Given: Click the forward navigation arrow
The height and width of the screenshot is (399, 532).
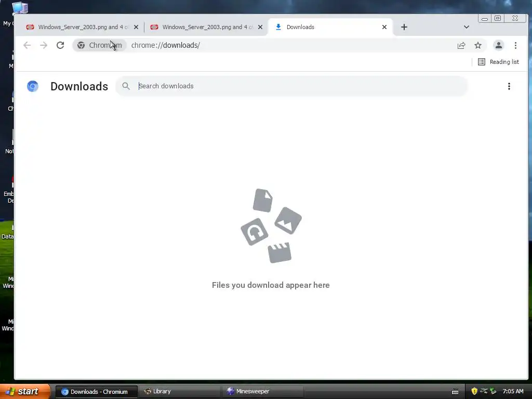Looking at the screenshot, I should tap(44, 45).
